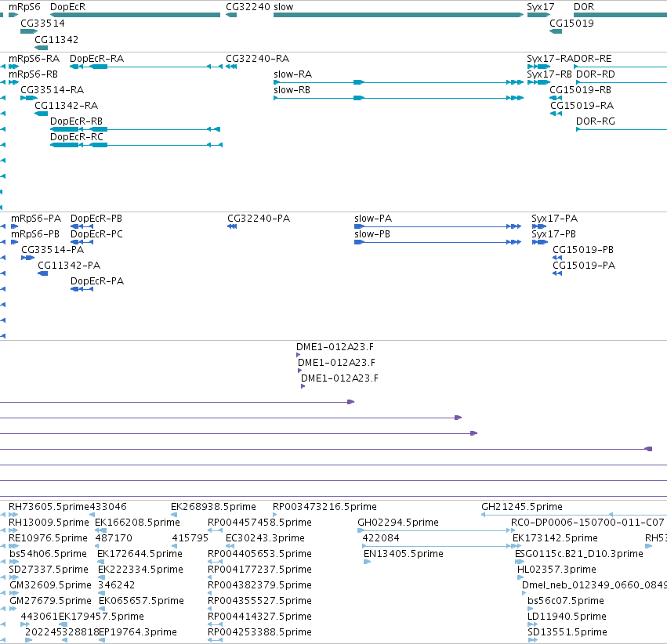The image size is (667, 644).
Task: Select the CG15019 gene label
Action: click(571, 23)
